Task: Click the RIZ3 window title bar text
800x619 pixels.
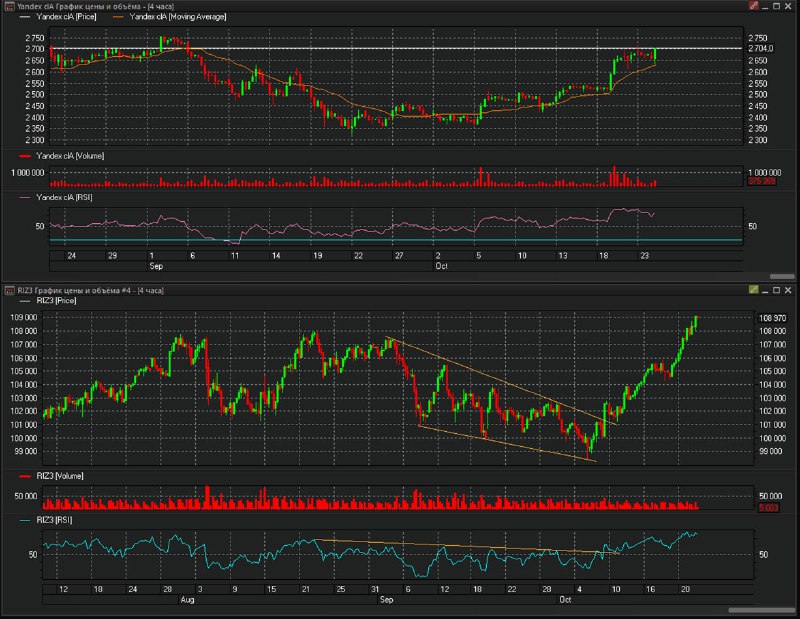Action: click(x=90, y=290)
